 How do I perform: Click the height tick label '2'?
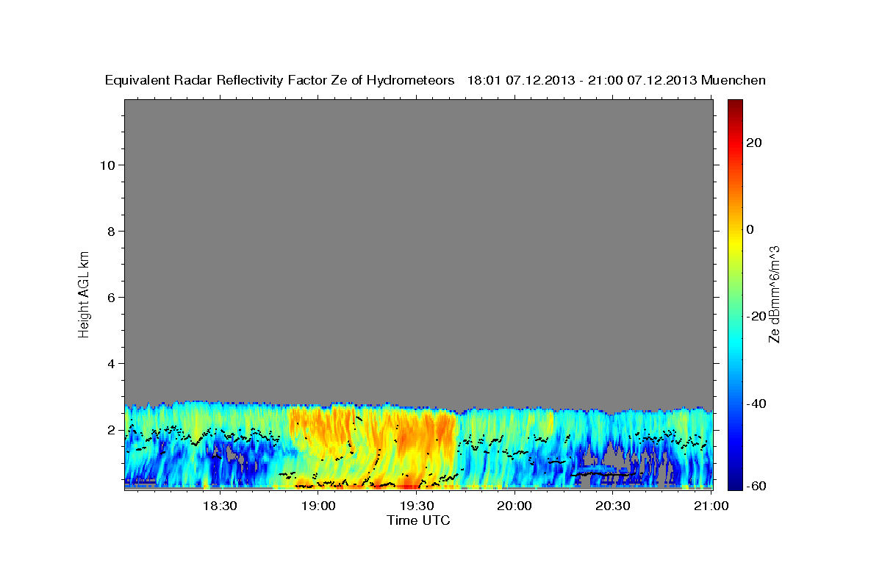coord(110,430)
